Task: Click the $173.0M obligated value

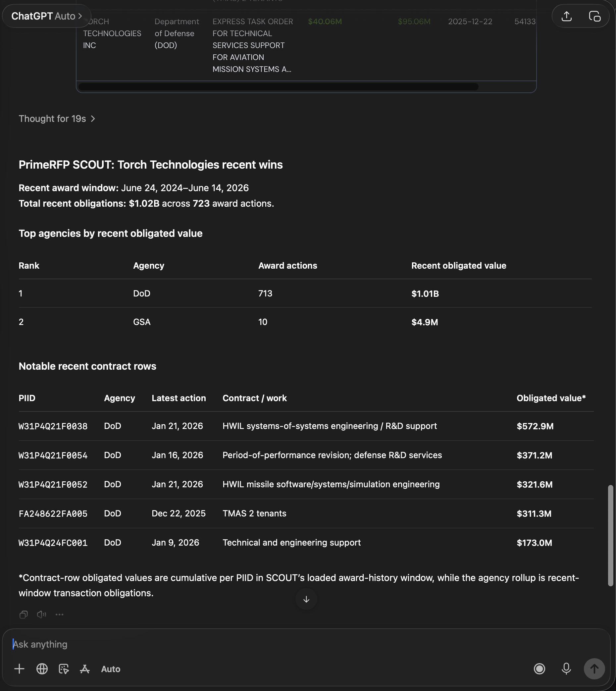Action: pyautogui.click(x=535, y=543)
